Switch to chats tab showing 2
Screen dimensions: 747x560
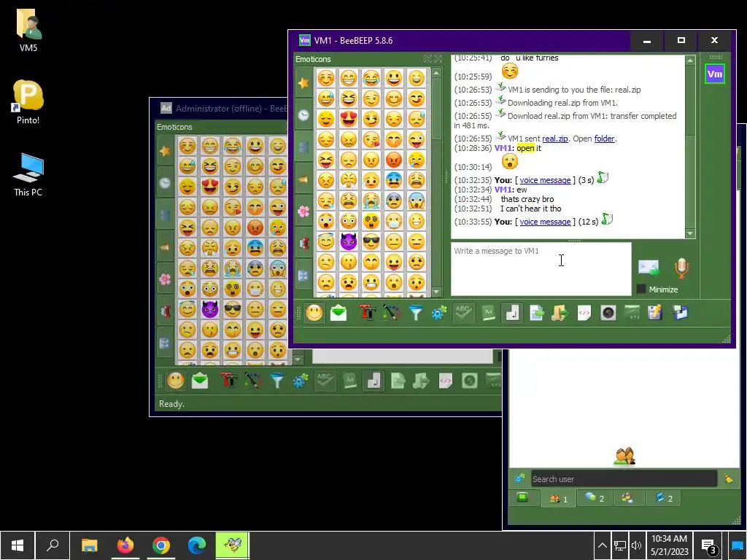click(x=595, y=498)
